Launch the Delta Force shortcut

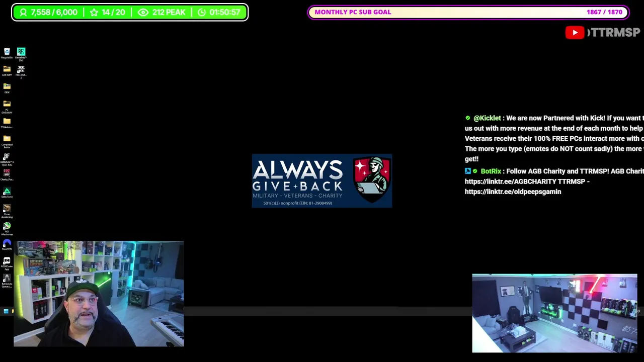point(7,193)
